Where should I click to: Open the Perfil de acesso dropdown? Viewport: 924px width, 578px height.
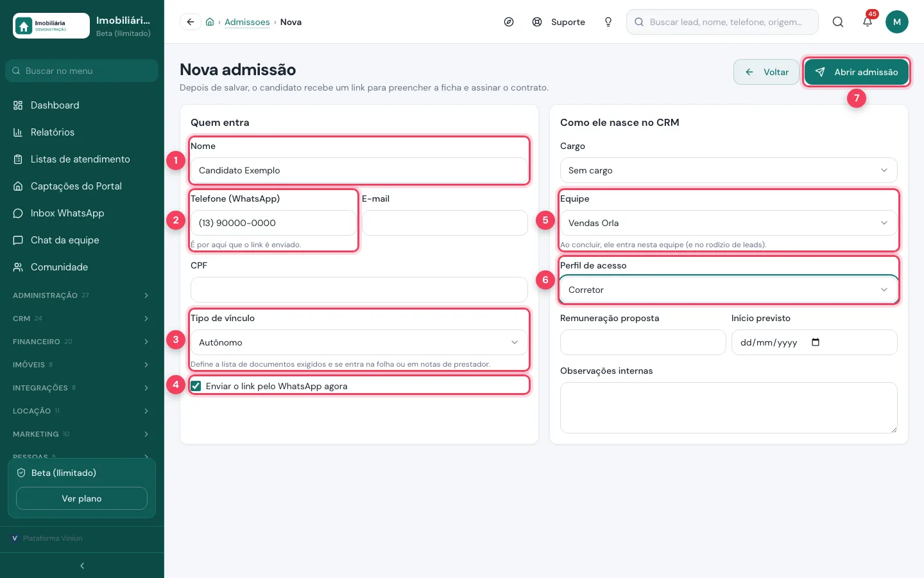tap(728, 290)
